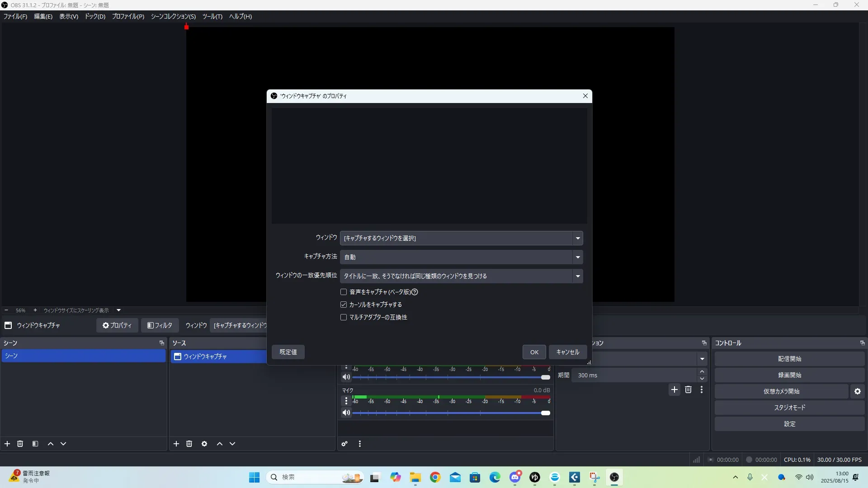Screen dimensions: 868x488
Task: Click 録画開始 button
Action: [789, 375]
